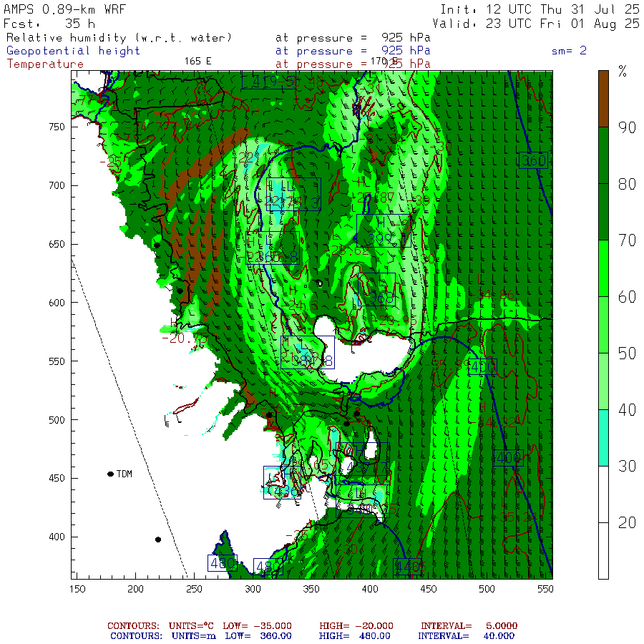The width and height of the screenshot is (644, 644).
Task: Click the brown above-90% legend swatch
Action: coord(603,99)
